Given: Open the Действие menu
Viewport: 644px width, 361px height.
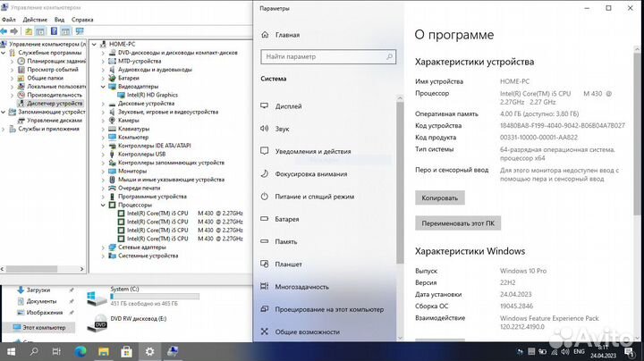Looking at the screenshot, I should click(x=35, y=20).
